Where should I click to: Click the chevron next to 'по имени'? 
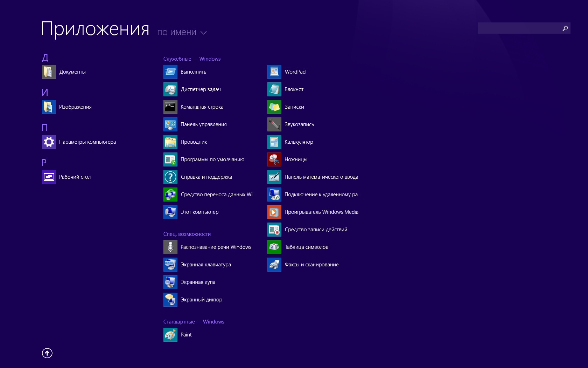tap(203, 33)
